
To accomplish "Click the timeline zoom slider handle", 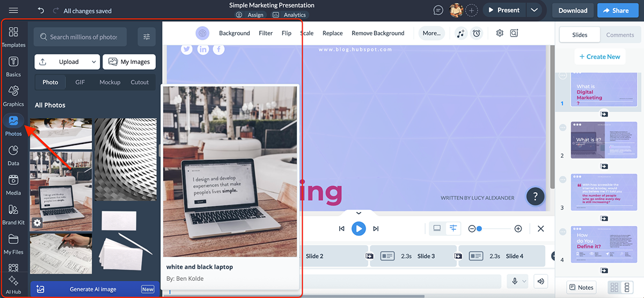I will [x=479, y=229].
